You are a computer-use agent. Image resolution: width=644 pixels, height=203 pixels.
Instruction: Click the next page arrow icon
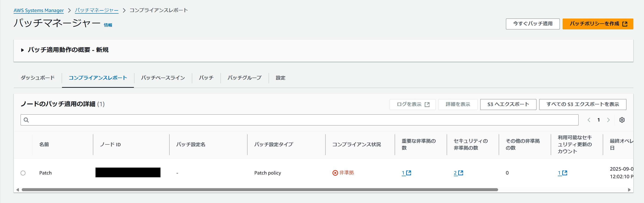click(x=608, y=120)
